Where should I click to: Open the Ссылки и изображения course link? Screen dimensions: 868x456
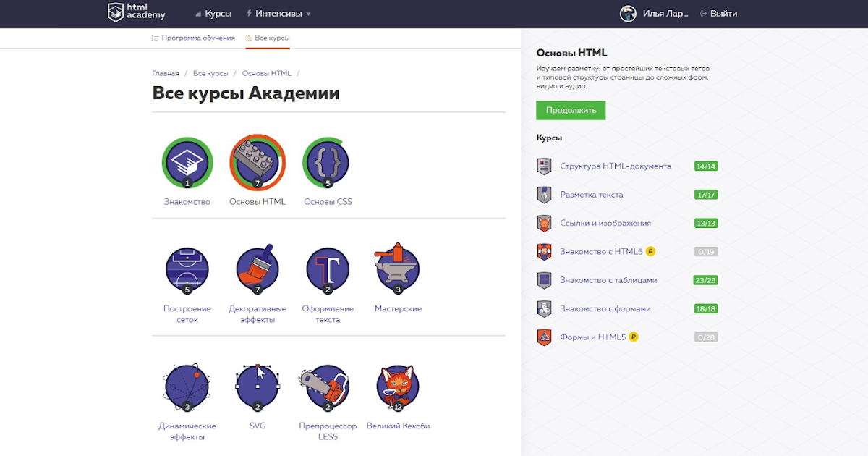point(605,223)
